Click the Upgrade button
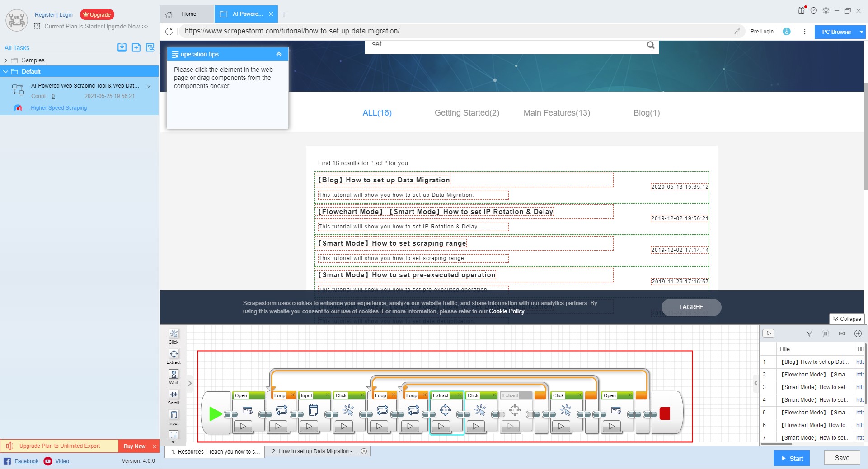The height and width of the screenshot is (469, 868). [97, 14]
